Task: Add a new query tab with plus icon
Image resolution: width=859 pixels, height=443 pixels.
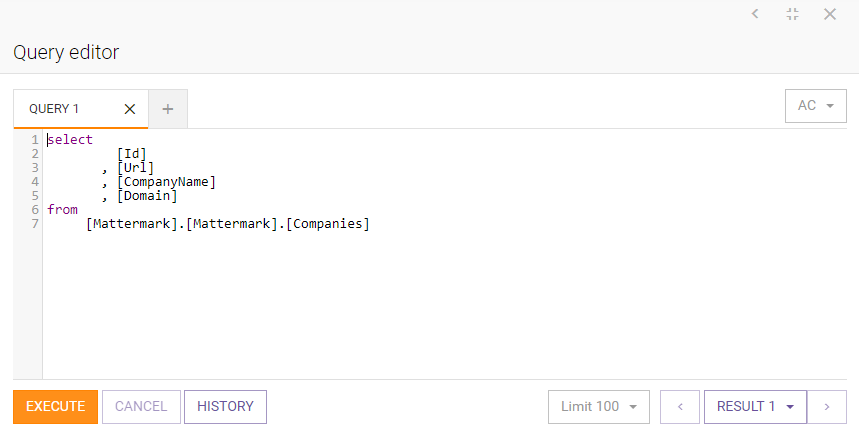Action: [168, 109]
